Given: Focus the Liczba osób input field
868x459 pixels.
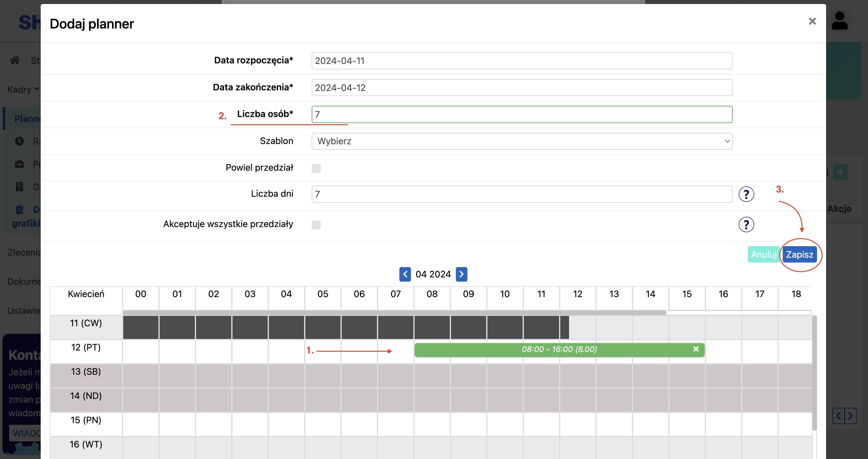Looking at the screenshot, I should [x=522, y=114].
